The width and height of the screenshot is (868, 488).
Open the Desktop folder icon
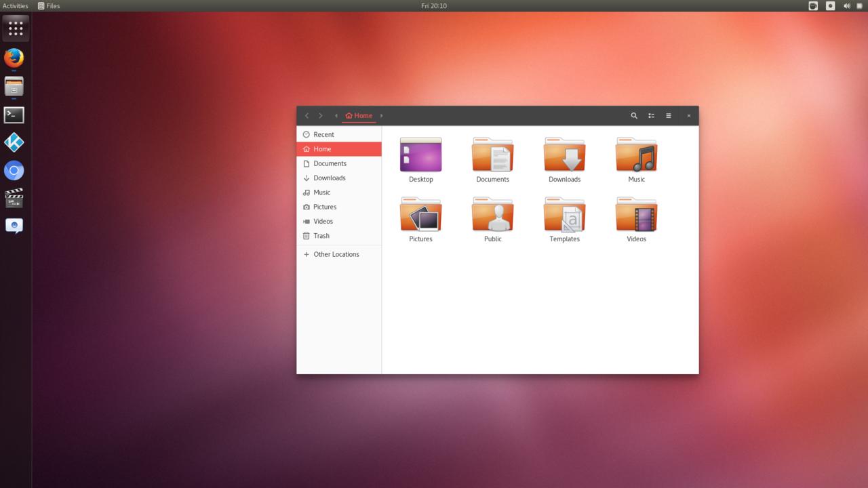pos(420,155)
